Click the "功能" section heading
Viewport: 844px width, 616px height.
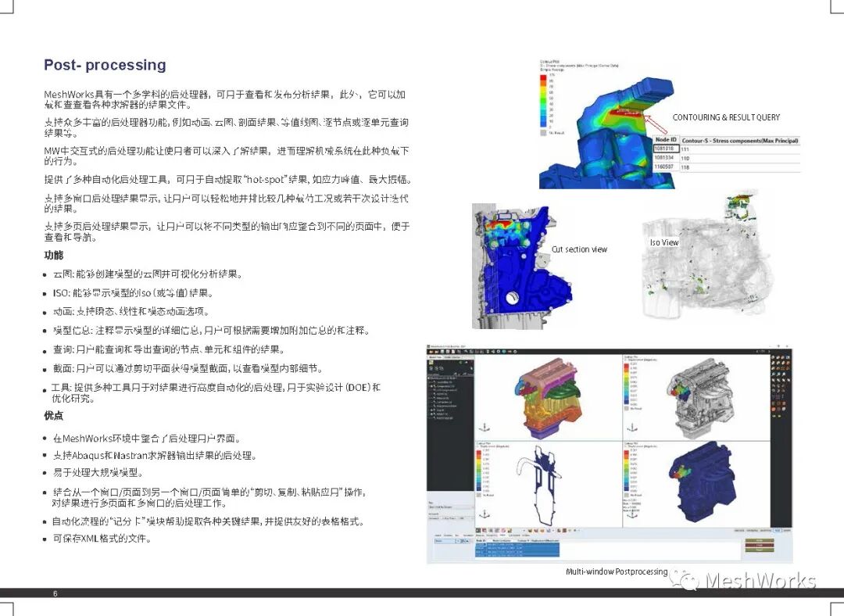coord(53,255)
